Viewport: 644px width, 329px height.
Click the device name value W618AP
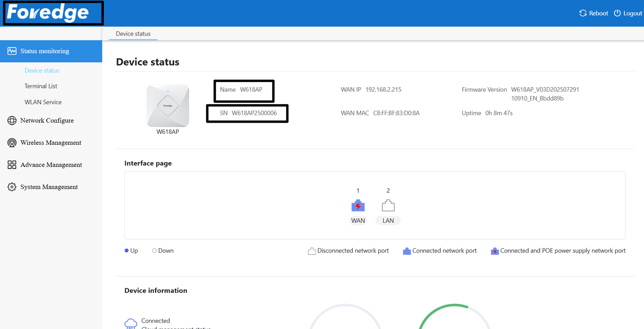tap(251, 90)
